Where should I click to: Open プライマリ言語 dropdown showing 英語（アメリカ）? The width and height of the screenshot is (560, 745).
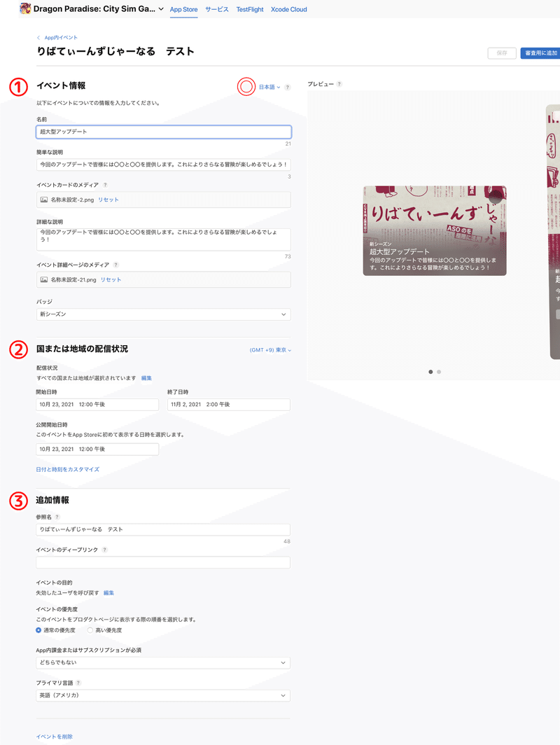click(163, 695)
